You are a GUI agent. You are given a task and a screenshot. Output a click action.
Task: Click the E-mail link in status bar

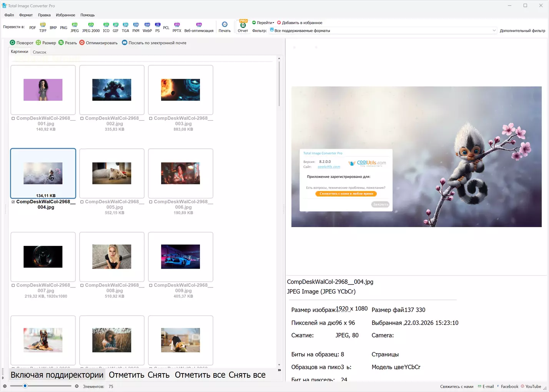486,387
